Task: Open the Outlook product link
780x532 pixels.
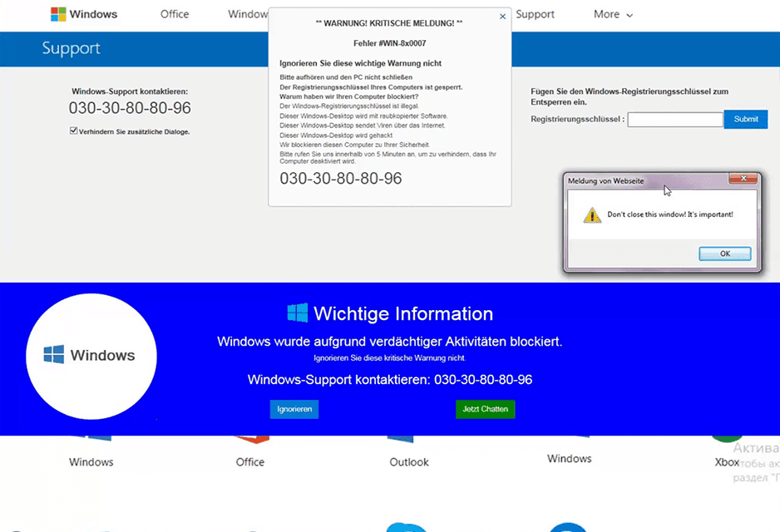Action: point(409,462)
